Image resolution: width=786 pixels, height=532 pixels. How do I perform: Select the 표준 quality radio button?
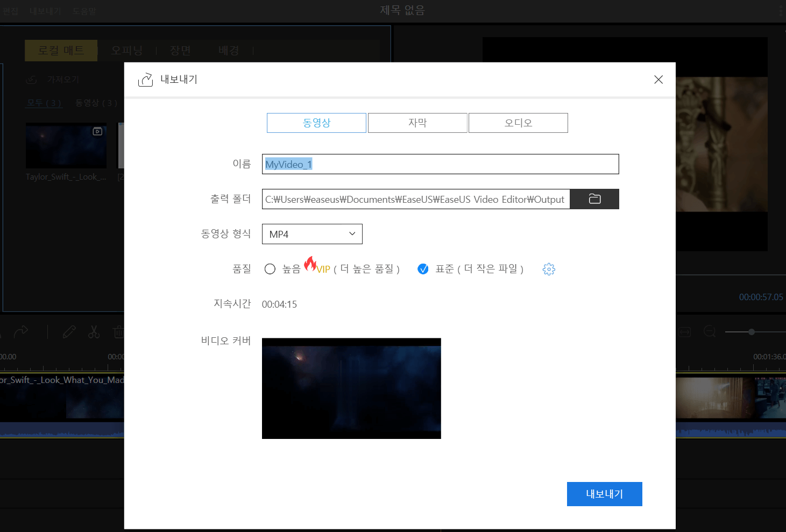point(423,268)
